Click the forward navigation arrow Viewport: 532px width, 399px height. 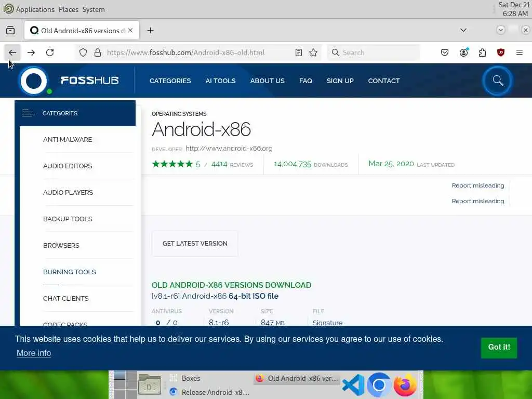tap(31, 52)
